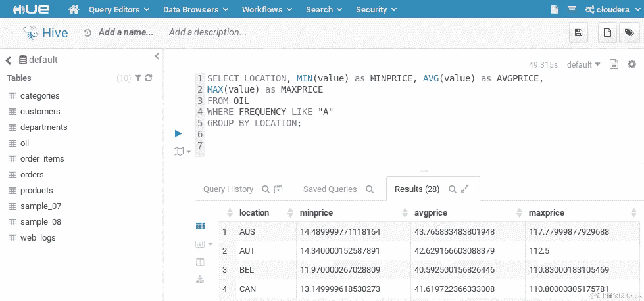Filter the tables list
This screenshot has height=301, width=644.
point(138,78)
